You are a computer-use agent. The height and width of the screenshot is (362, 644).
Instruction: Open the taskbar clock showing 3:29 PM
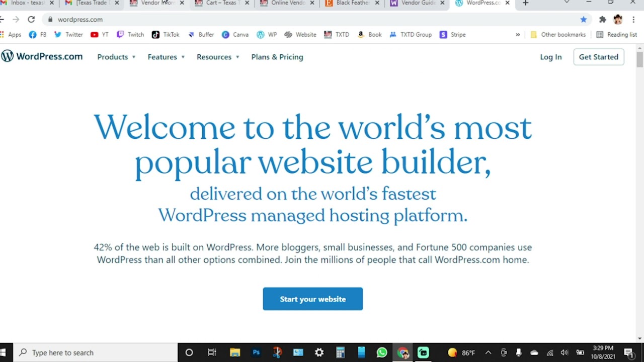point(603,352)
